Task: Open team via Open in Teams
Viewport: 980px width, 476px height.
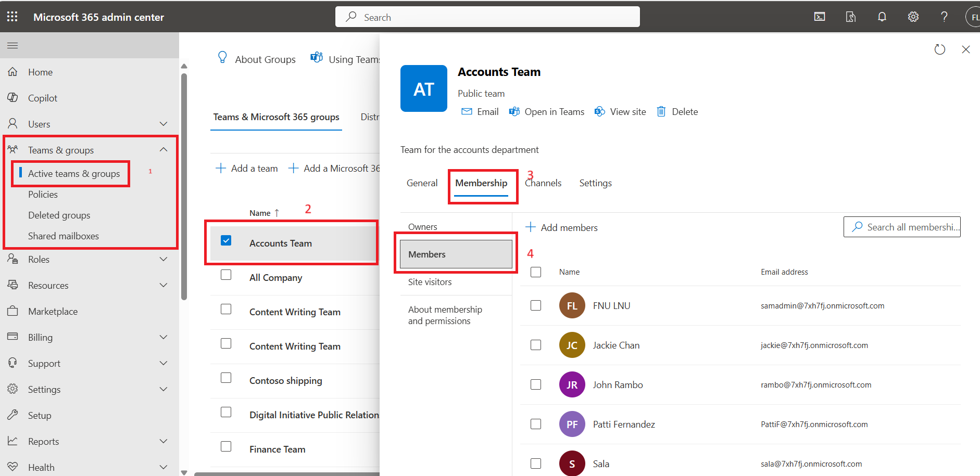Action: click(547, 112)
